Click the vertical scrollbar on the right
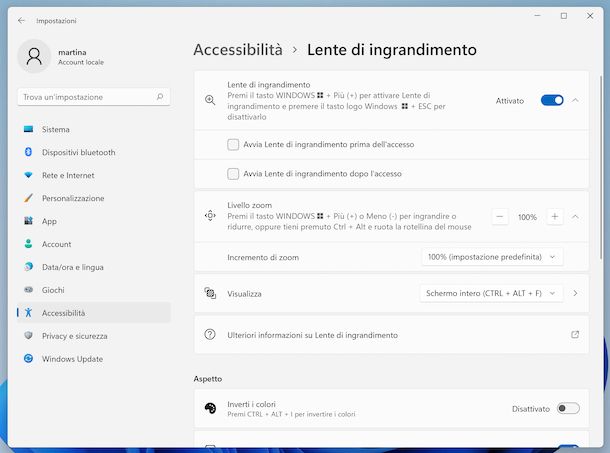This screenshot has width=610, height=453. 601,167
